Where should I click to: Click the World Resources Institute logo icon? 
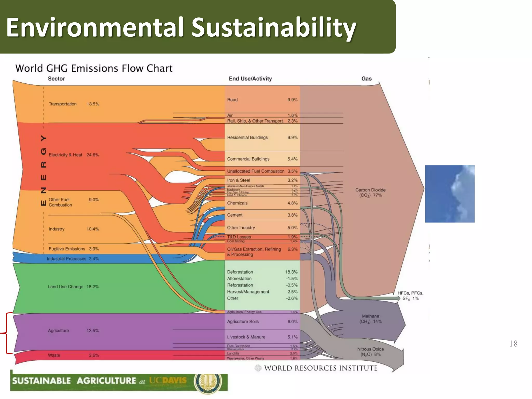pos(258,368)
